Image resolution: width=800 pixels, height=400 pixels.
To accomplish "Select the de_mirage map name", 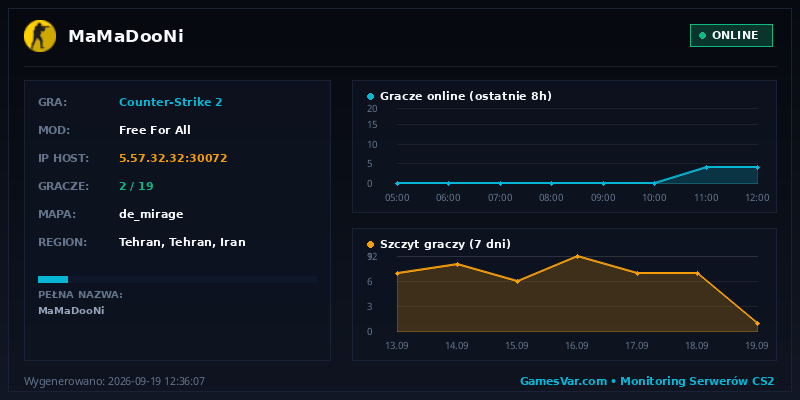I will [x=151, y=214].
